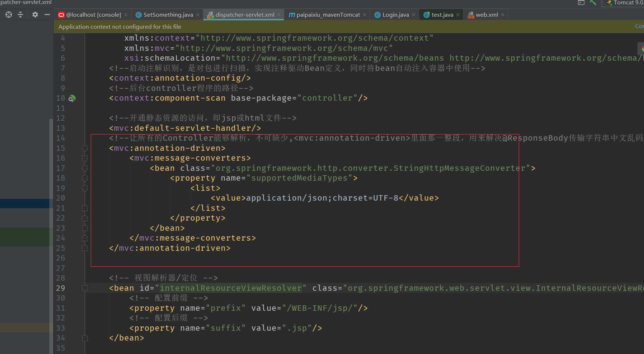
Task: Collapse the StringHttpMessageConverter bean fold on line 17
Action: point(85,168)
